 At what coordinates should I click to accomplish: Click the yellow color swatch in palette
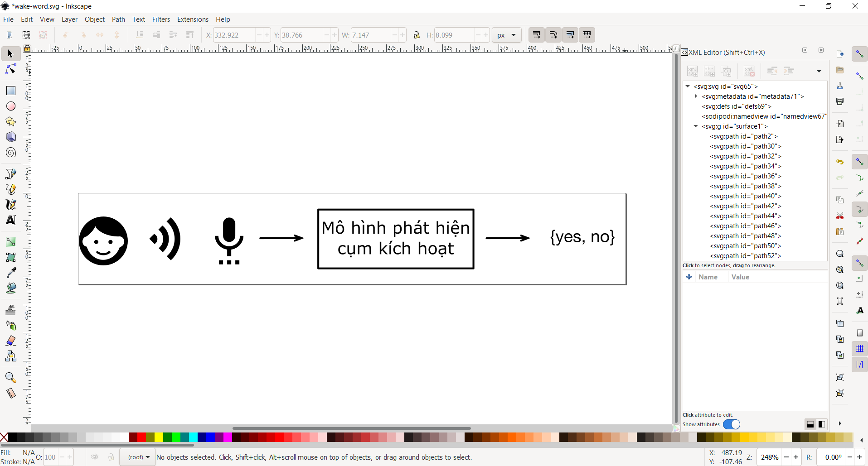(x=159, y=437)
